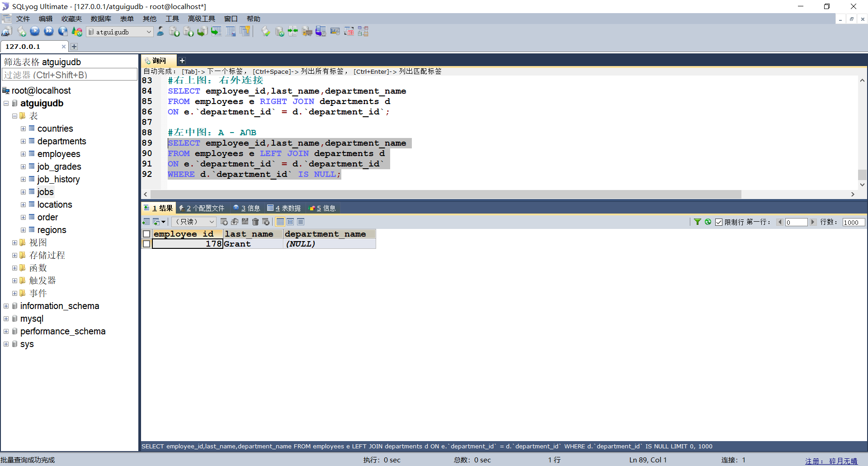This screenshot has width=868, height=466.
Task: Click the export result grid icon
Action: pyautogui.click(x=146, y=222)
